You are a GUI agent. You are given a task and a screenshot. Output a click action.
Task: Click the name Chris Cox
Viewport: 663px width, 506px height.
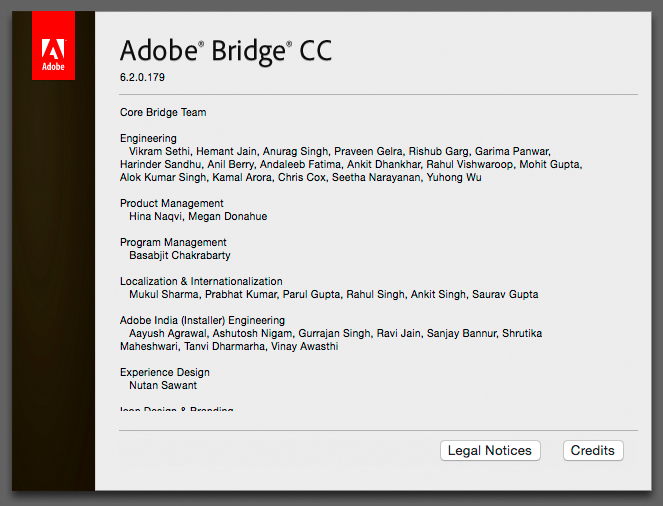pos(301,178)
